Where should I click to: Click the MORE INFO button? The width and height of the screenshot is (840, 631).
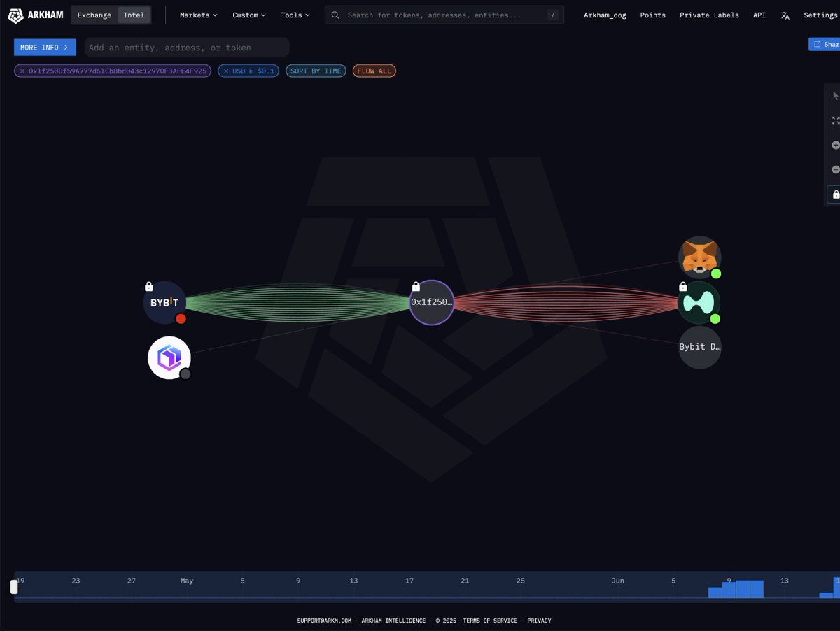pos(45,48)
